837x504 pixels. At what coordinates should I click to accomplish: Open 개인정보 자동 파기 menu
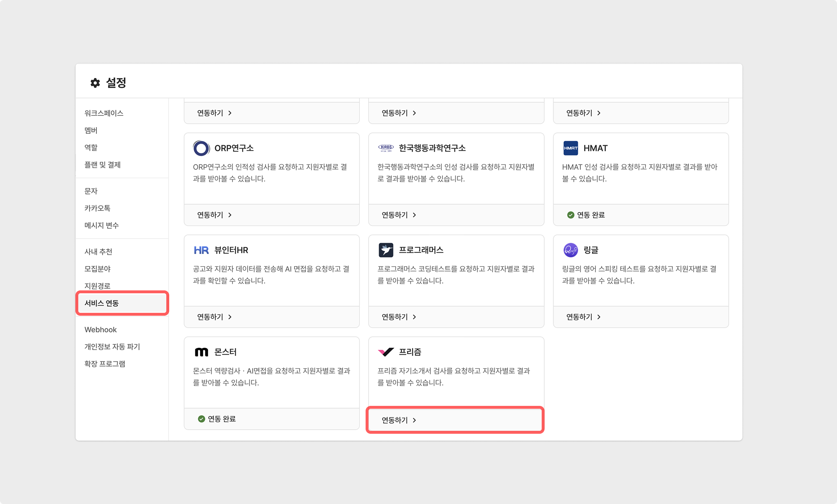[112, 346]
